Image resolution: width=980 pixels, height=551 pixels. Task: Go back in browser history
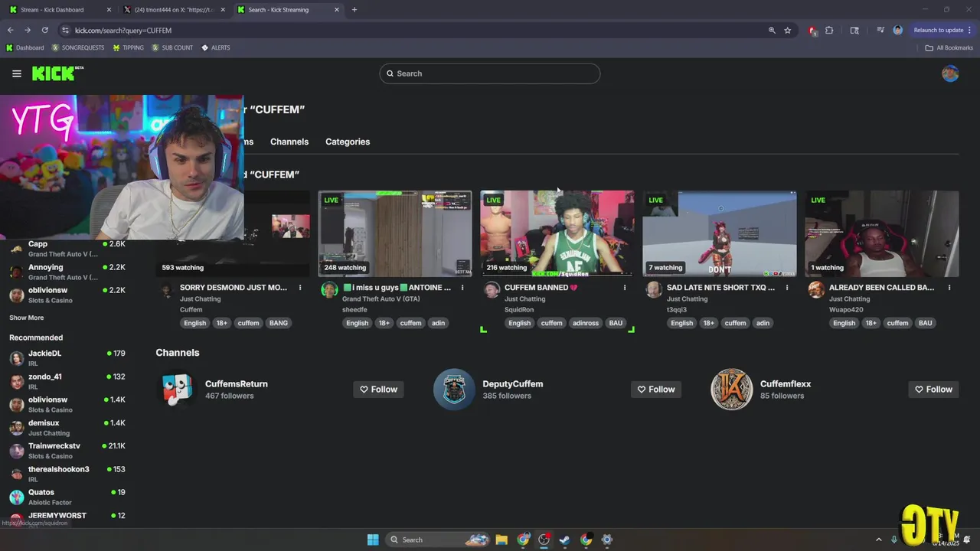[11, 31]
